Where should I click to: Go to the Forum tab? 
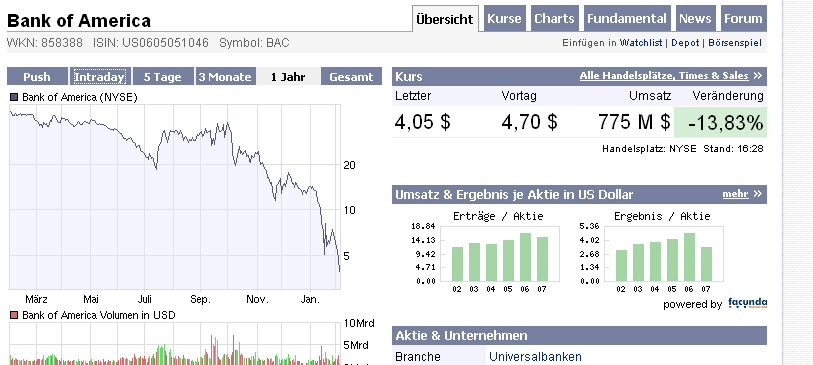pos(744,19)
